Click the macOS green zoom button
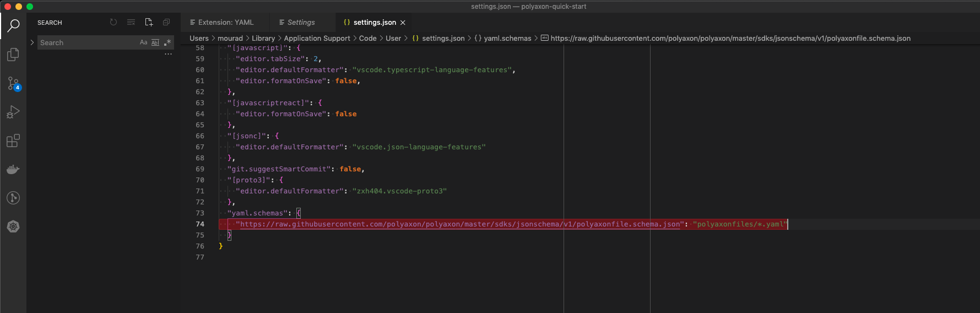 30,7
